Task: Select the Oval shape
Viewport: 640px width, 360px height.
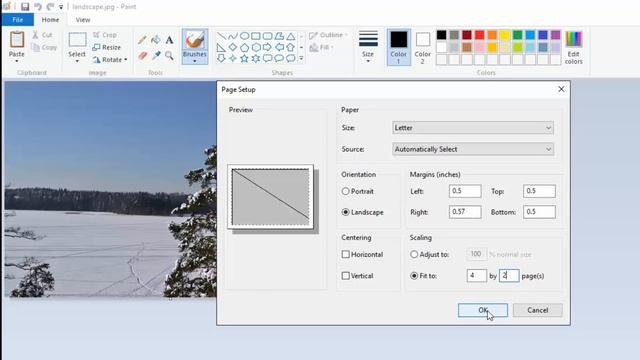Action: pos(244,36)
